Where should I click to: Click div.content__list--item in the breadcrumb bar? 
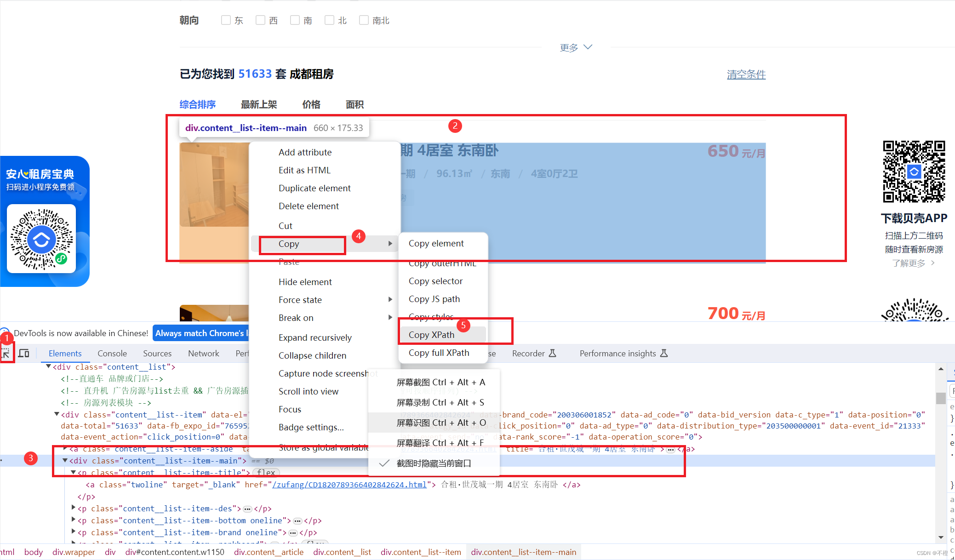tap(420, 552)
